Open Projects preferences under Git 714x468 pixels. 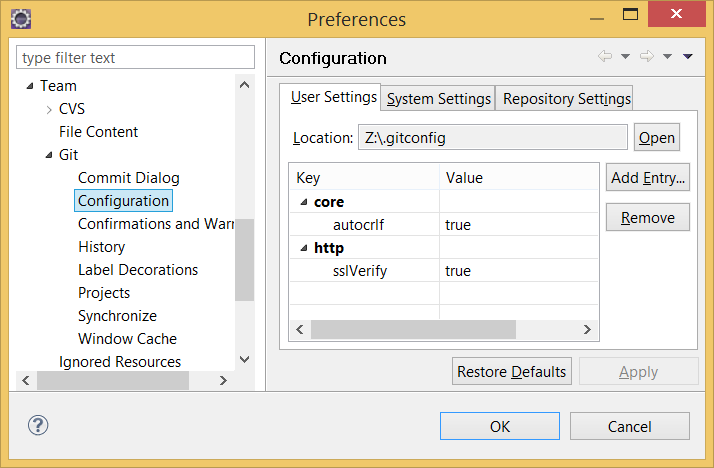tap(104, 293)
